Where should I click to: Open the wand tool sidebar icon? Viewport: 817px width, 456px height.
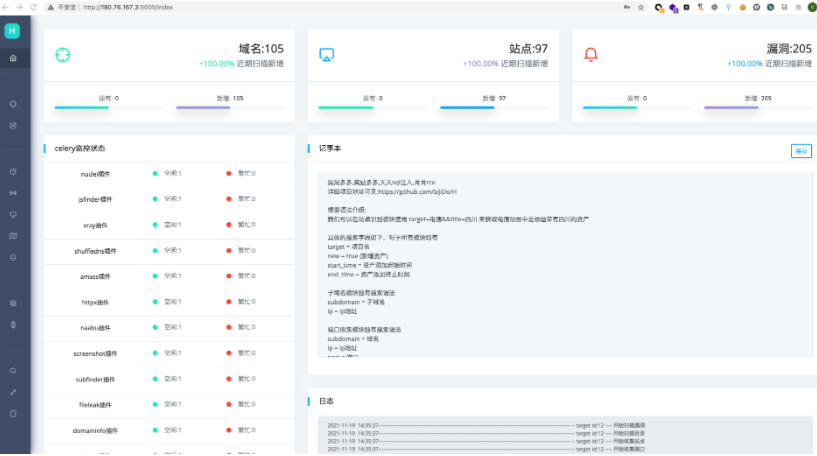(13, 392)
